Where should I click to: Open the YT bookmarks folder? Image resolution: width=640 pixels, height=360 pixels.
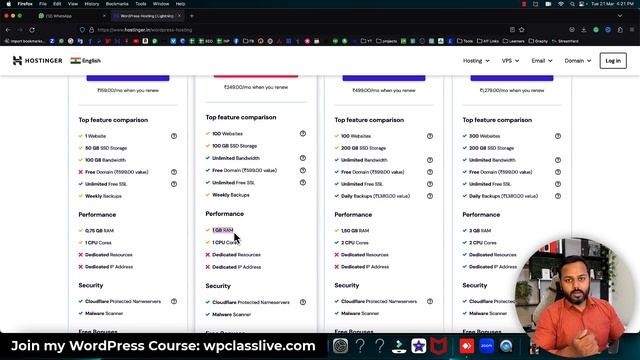(367, 41)
